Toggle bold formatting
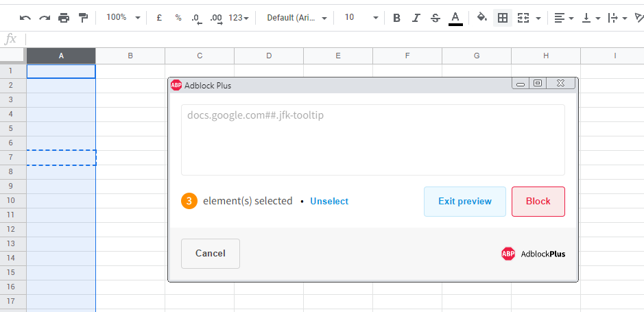Viewport: 644px width, 312px height. pyautogui.click(x=396, y=18)
